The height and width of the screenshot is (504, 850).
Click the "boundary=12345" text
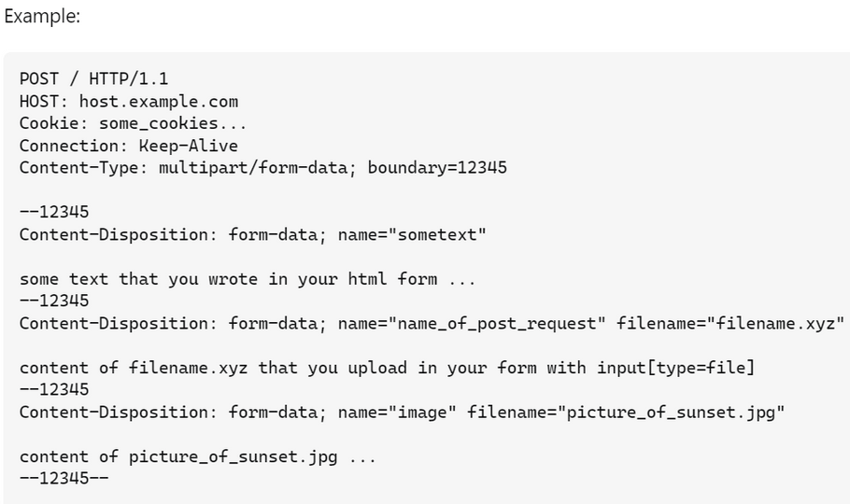pyautogui.click(x=437, y=168)
